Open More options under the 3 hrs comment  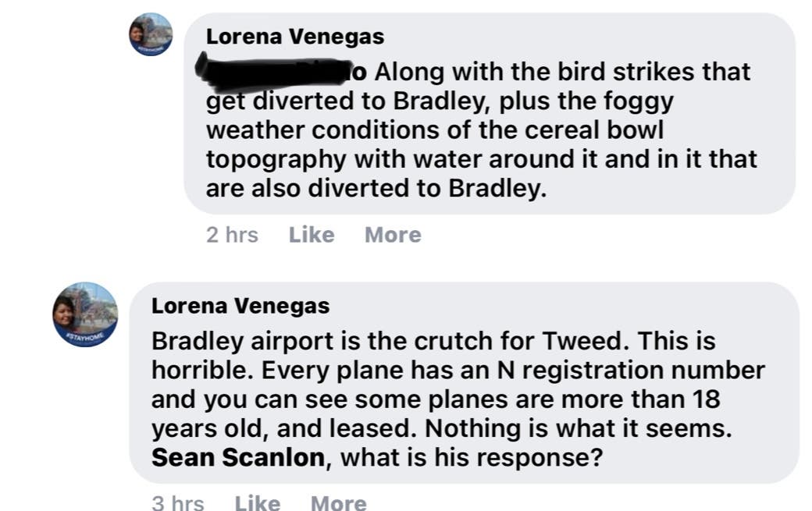tap(339, 502)
